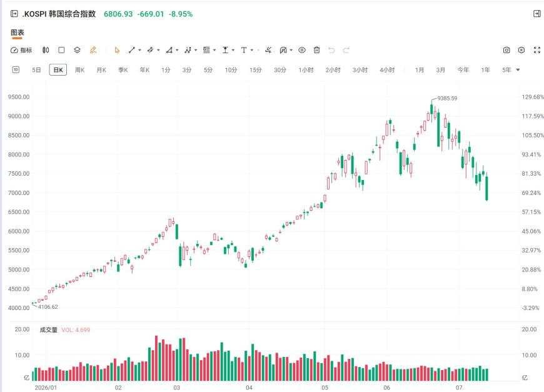544x392 pixels.
Task: Click the 4106.62 low price label
Action: coord(48,307)
